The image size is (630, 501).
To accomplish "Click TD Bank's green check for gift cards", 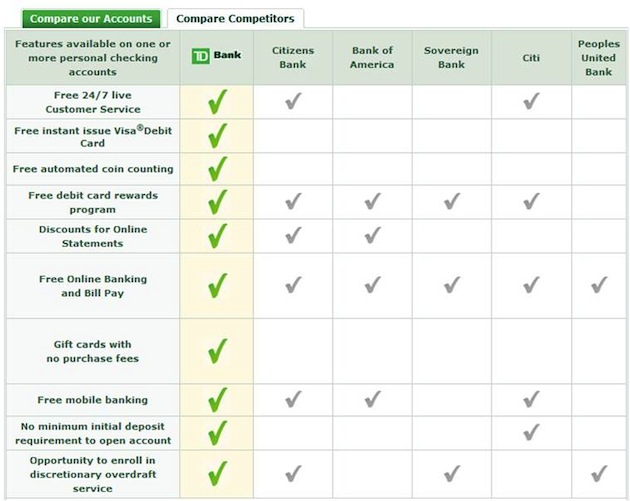I will coord(217,351).
